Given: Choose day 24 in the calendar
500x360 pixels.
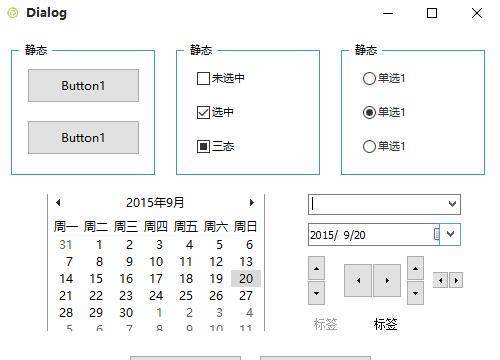Looking at the screenshot, I should click(x=156, y=296).
